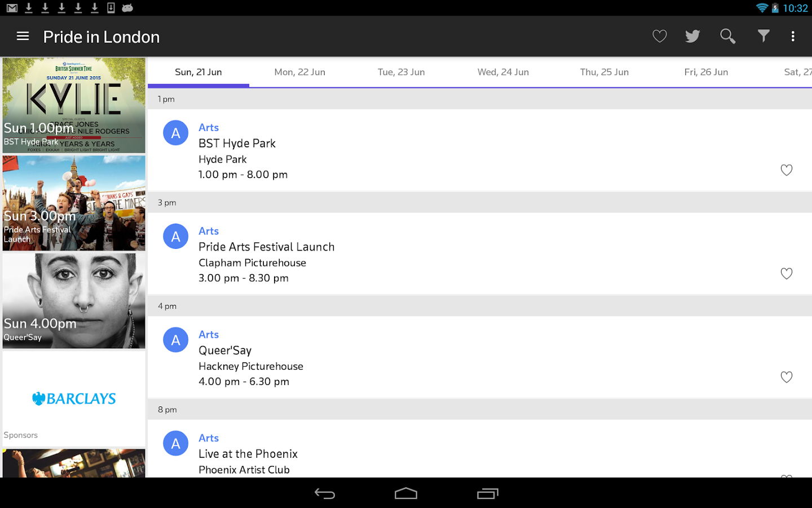Select the Sun, 21 Jun tab
Screen dimensions: 812x508
click(x=198, y=72)
